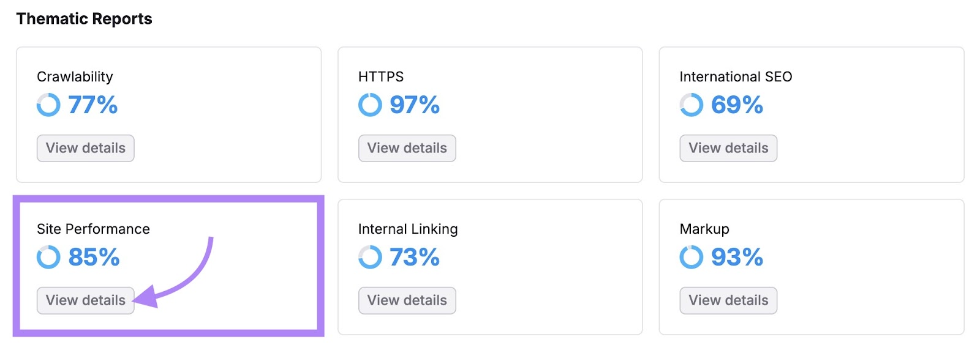Click the Site Performance progress ring icon

tap(48, 257)
